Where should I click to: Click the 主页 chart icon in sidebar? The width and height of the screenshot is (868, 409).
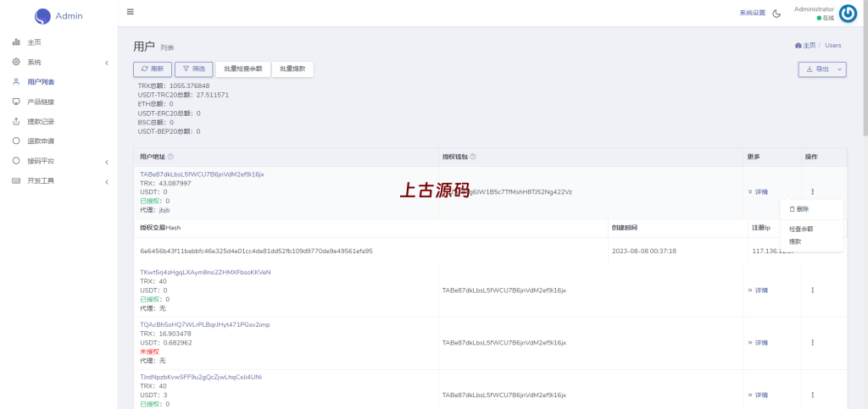[x=16, y=42]
